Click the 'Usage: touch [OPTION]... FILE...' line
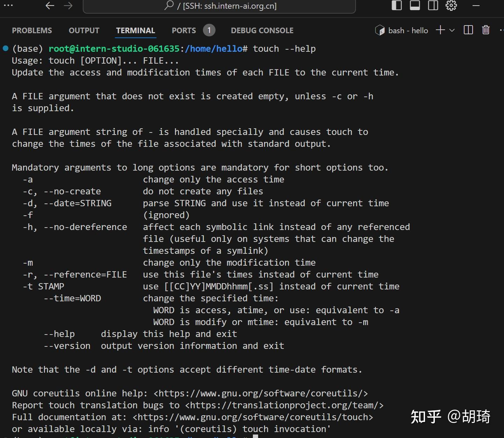The width and height of the screenshot is (504, 438). click(95, 60)
